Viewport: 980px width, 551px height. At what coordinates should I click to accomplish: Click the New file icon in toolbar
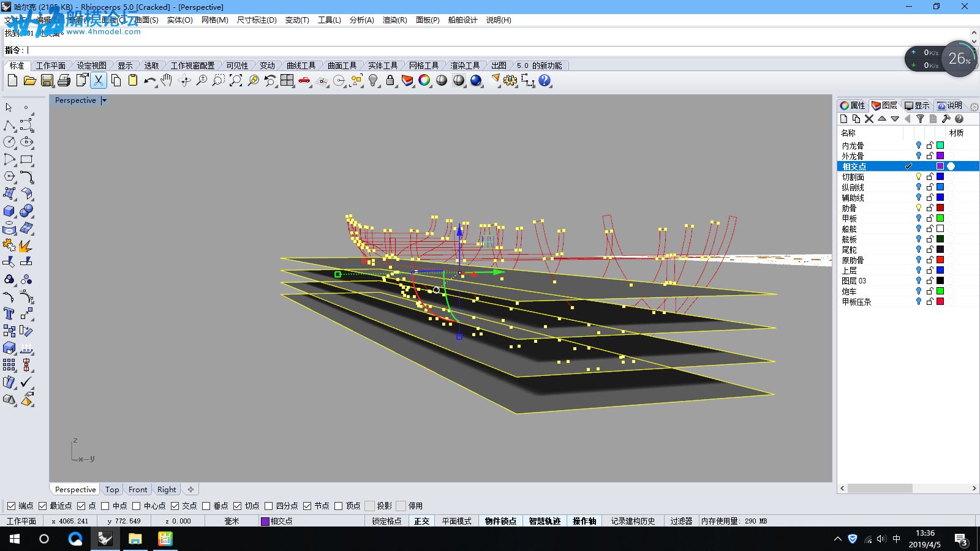12,80
